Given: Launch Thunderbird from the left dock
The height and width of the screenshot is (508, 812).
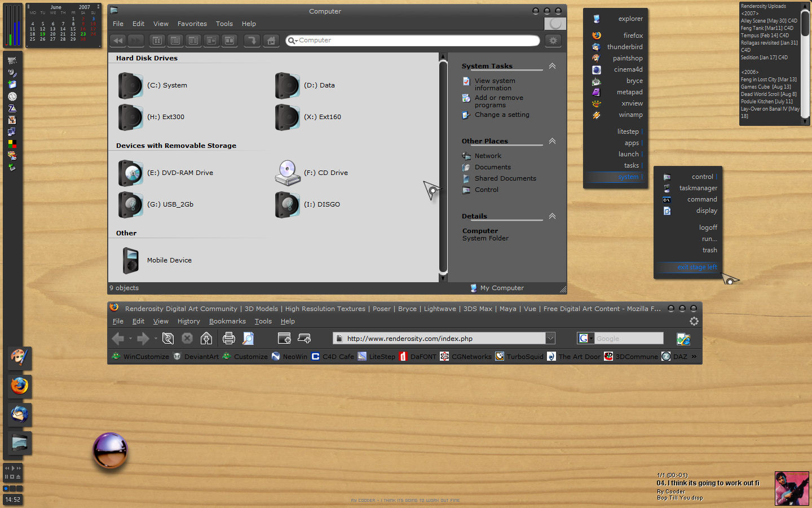Looking at the screenshot, I should 19,414.
